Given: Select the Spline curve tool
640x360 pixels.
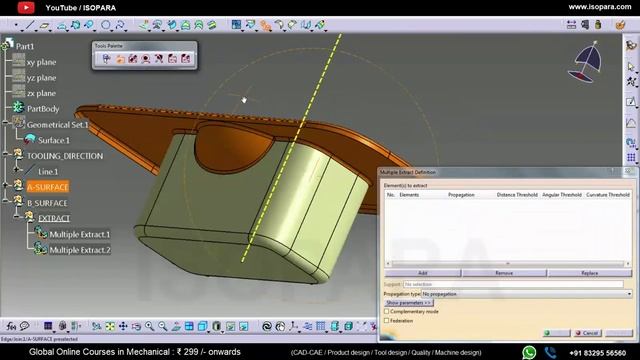Looking at the screenshot, I should click(120, 25).
